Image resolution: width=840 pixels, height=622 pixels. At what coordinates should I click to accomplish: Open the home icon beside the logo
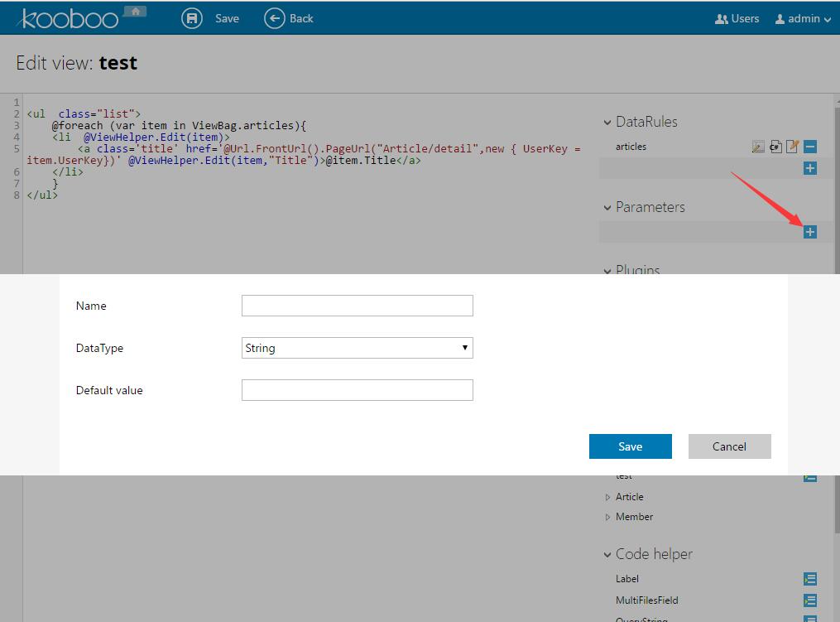coord(135,12)
